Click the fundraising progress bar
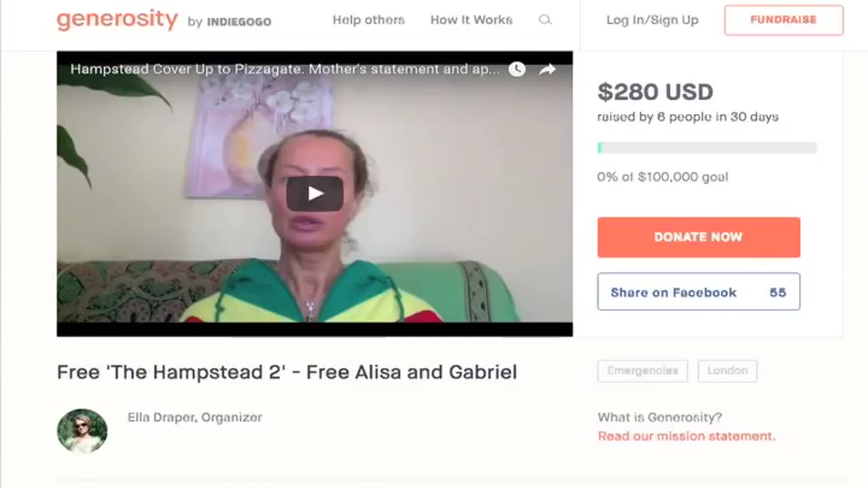 [707, 148]
